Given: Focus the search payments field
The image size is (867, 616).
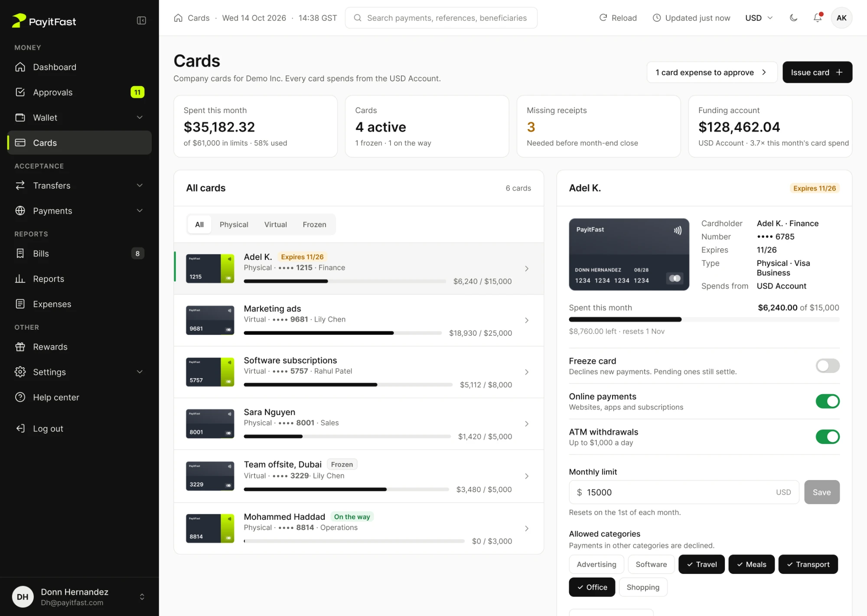Looking at the screenshot, I should tap(441, 18).
